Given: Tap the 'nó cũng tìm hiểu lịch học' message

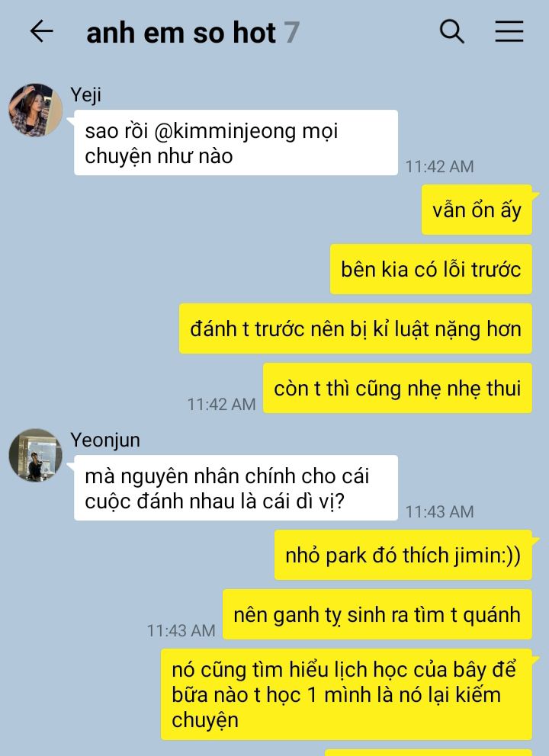Looking at the screenshot, I should pos(346,694).
